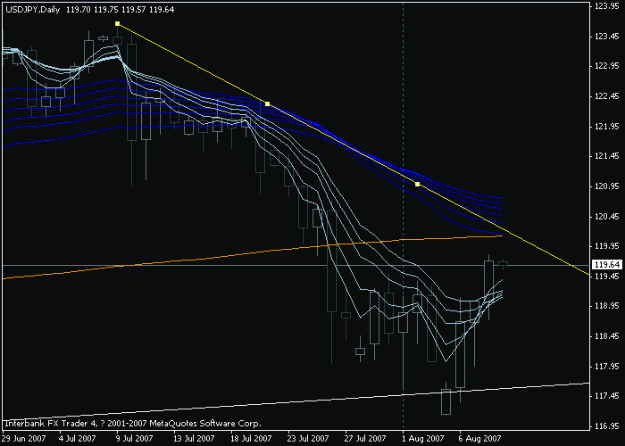Click the 122.45 price scale label
The width and height of the screenshot is (625, 446).
[607, 96]
